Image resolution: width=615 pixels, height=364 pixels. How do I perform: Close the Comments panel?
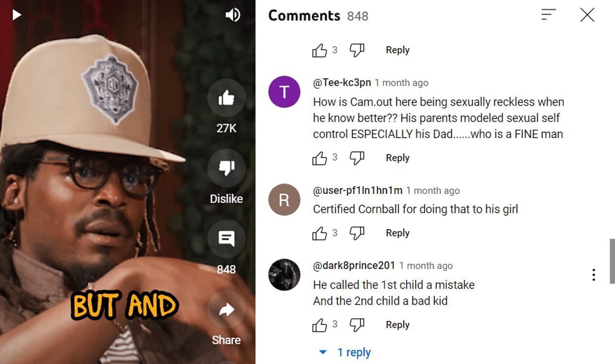click(587, 15)
